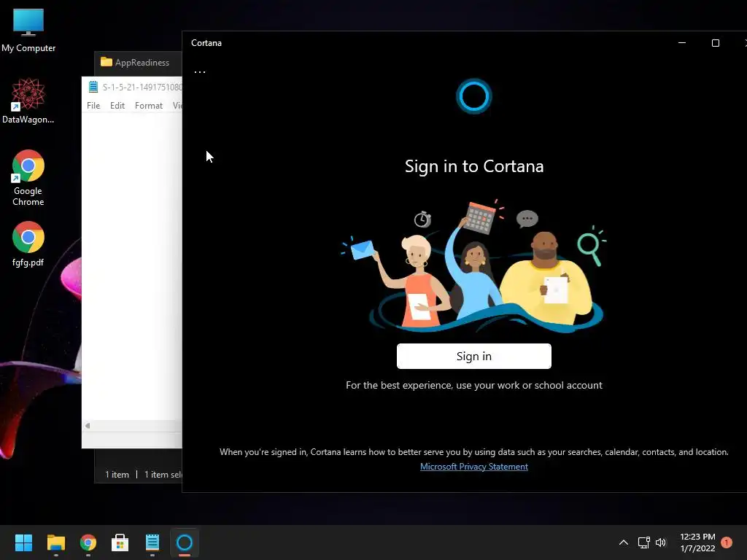Click the AppReadiness folder icon in title bar

(107, 62)
